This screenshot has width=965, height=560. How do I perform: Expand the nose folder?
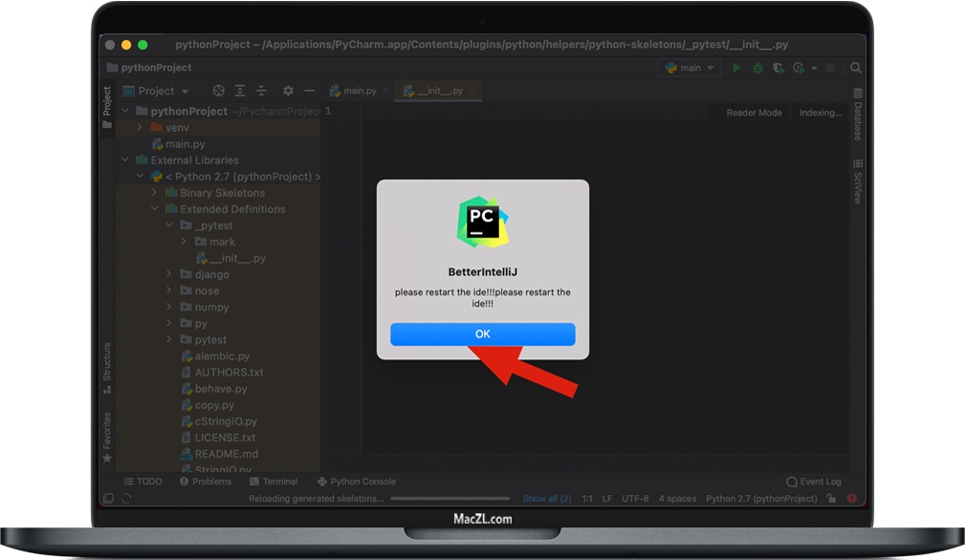click(x=169, y=291)
